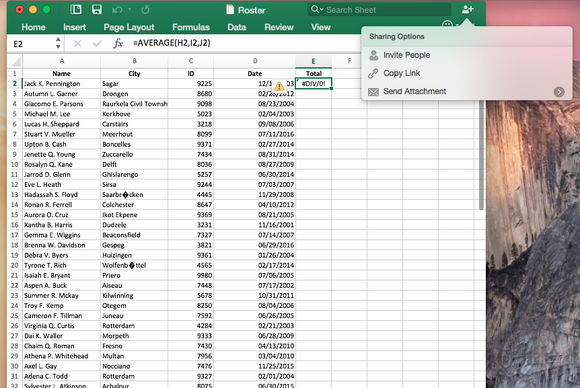The height and width of the screenshot is (388, 580).
Task: Click the Invite People person icon
Action: pos(374,55)
